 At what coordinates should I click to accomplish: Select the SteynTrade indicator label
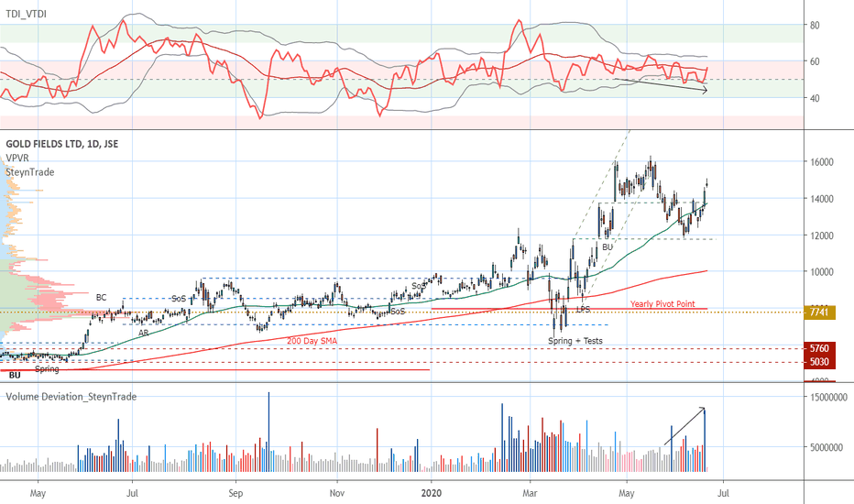point(30,172)
